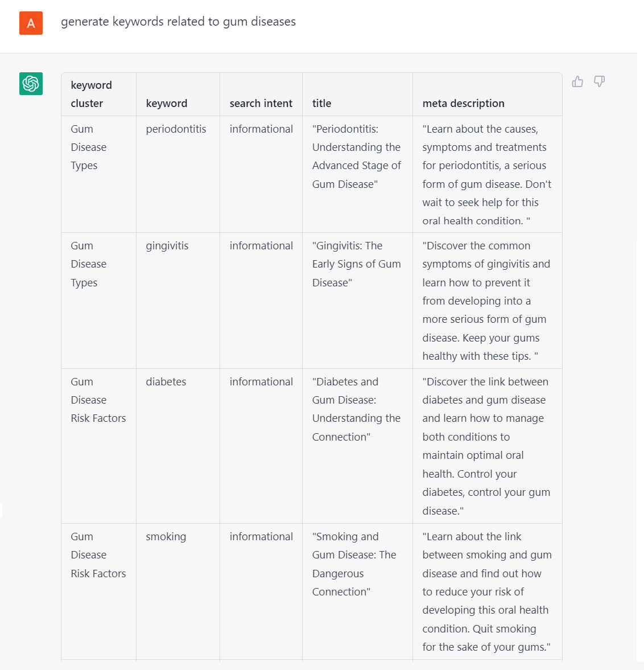The height and width of the screenshot is (670, 644).
Task: Click the thumbs down feedback icon
Action: (x=599, y=81)
